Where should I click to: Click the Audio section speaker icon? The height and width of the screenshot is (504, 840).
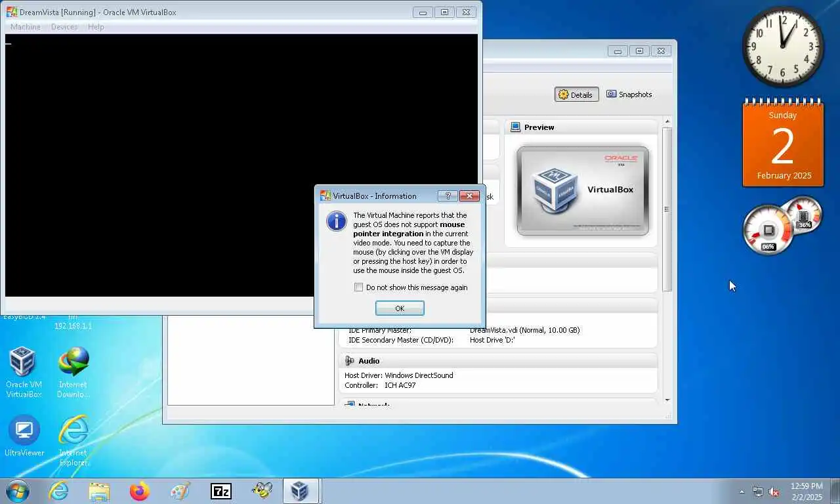[350, 361]
